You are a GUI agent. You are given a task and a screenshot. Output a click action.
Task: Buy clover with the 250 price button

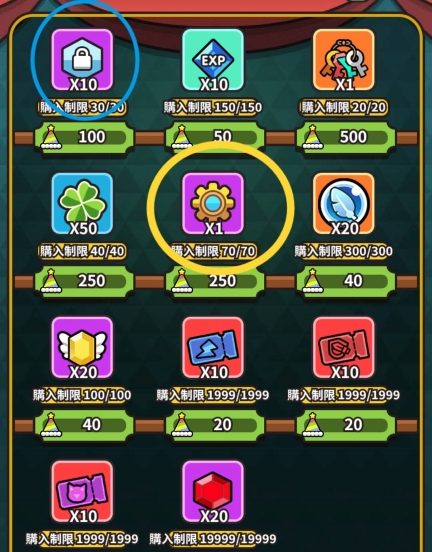[x=84, y=281]
